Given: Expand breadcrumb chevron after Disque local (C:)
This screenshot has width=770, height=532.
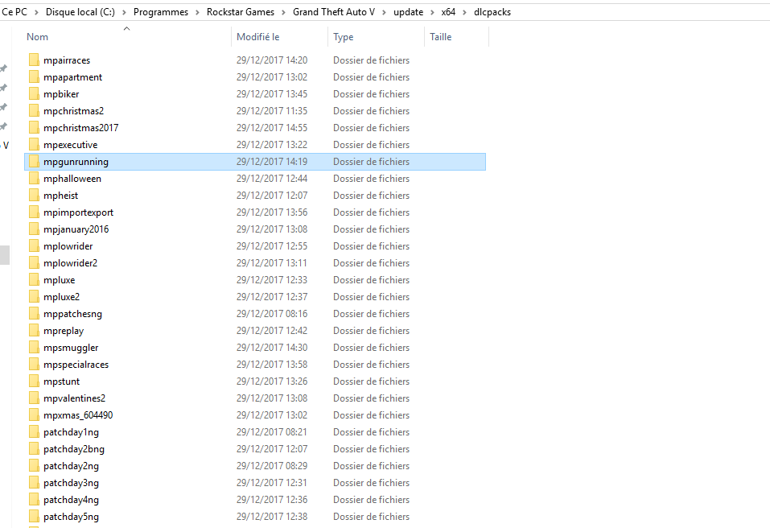Looking at the screenshot, I should (x=124, y=12).
